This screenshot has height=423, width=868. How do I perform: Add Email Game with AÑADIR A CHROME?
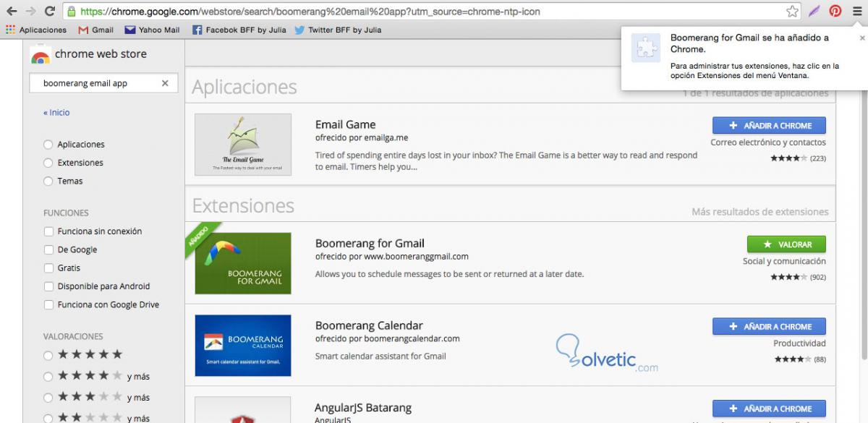click(x=769, y=126)
